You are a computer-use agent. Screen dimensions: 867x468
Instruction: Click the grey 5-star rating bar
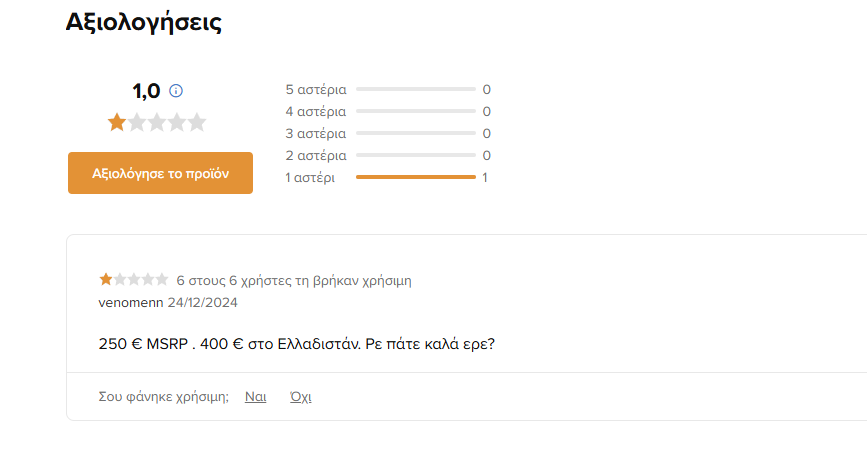click(416, 89)
